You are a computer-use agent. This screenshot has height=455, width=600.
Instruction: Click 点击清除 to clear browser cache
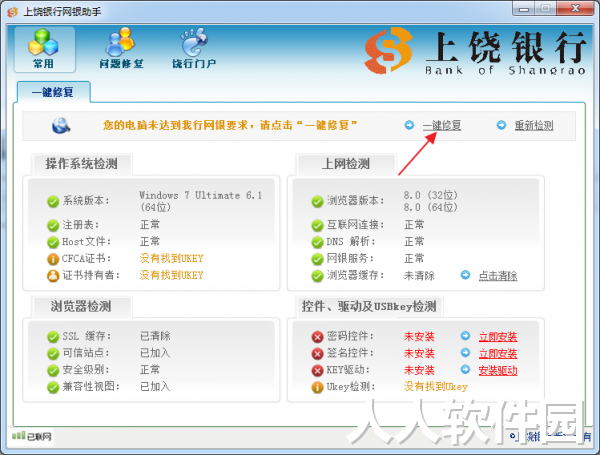(x=498, y=276)
